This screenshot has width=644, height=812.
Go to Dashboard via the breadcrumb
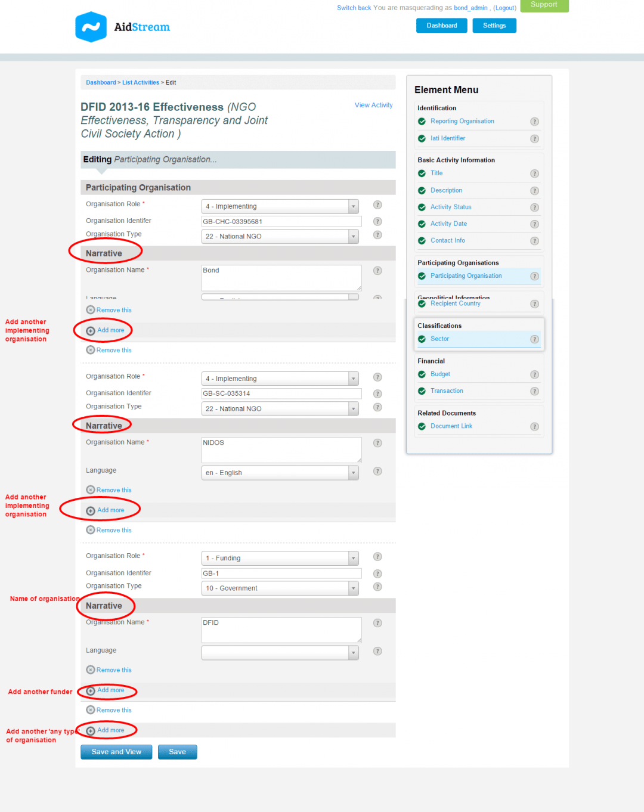[x=101, y=82]
